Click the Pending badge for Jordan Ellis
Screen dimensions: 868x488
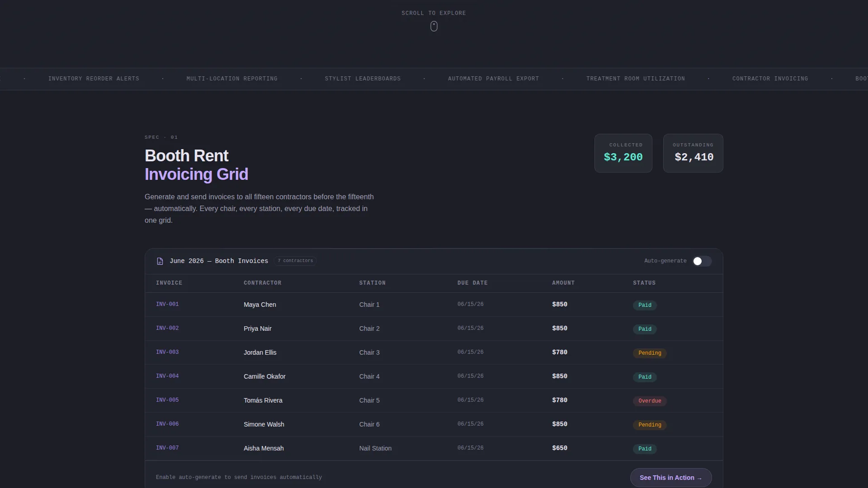click(650, 353)
